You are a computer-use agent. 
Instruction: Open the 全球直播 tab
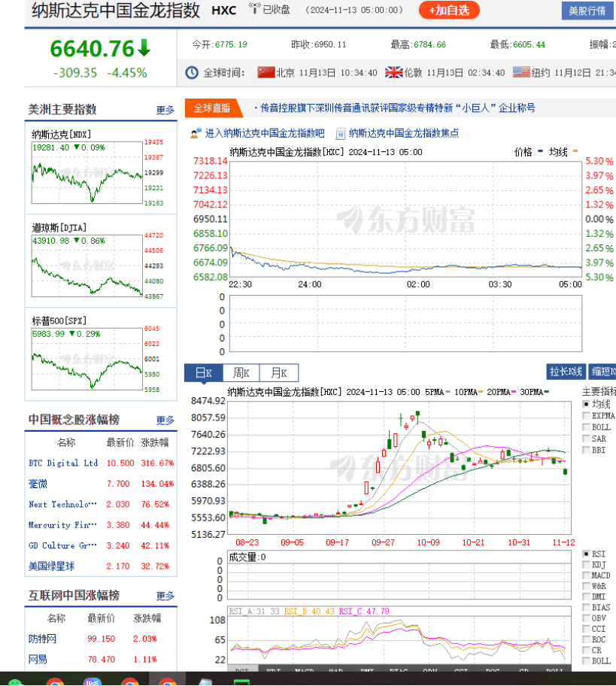point(213,108)
